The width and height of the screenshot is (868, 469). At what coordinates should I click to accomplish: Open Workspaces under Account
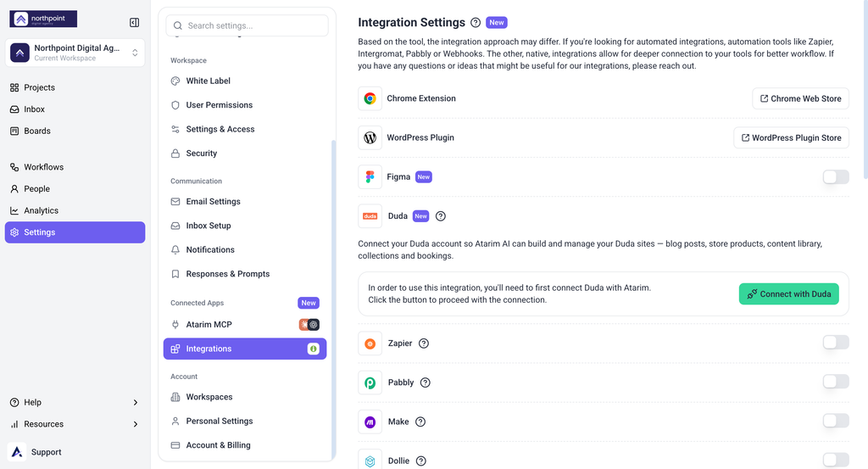point(245,397)
